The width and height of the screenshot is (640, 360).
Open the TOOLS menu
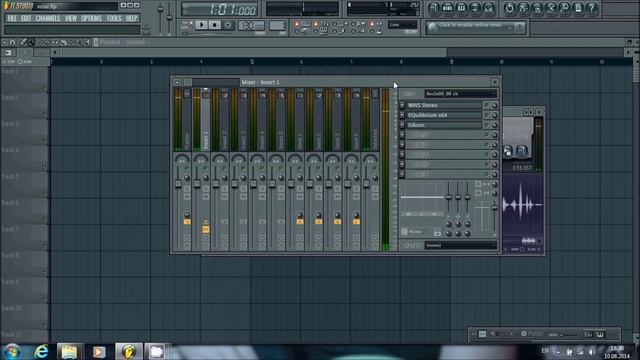114,18
